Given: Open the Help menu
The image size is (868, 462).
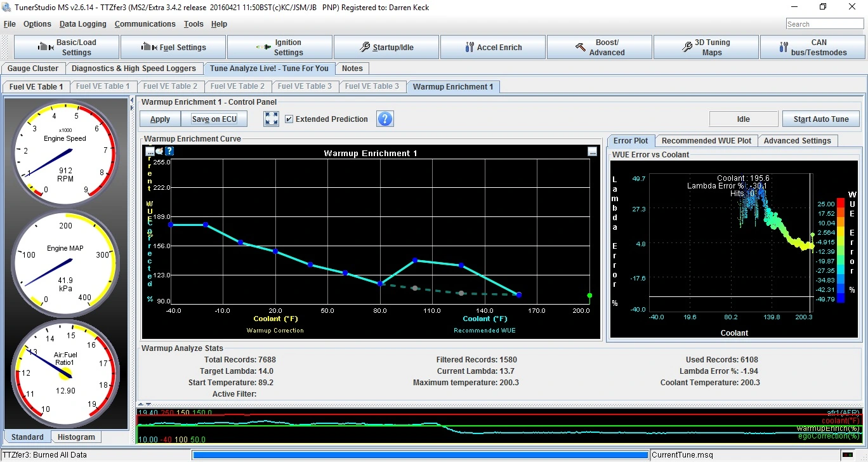Looking at the screenshot, I should point(219,24).
